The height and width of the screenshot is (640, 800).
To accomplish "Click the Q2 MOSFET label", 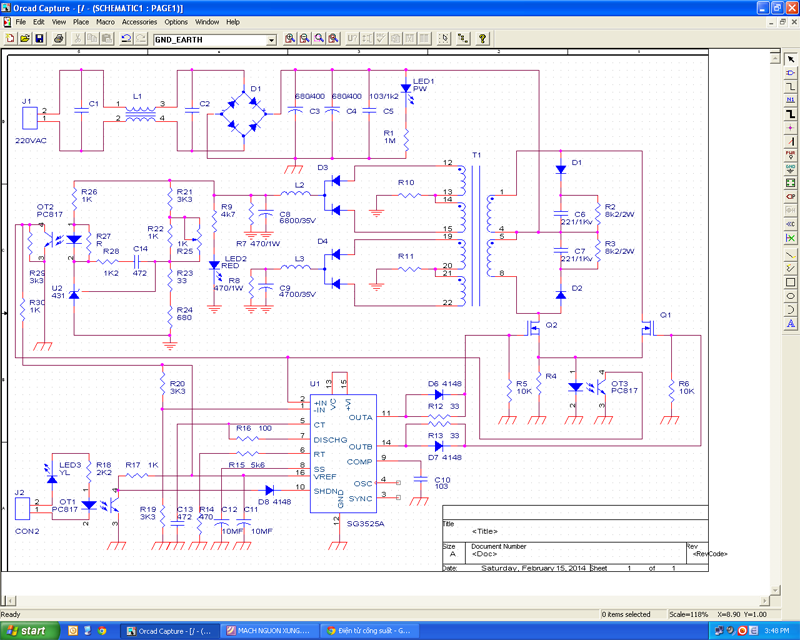I will (x=552, y=325).
